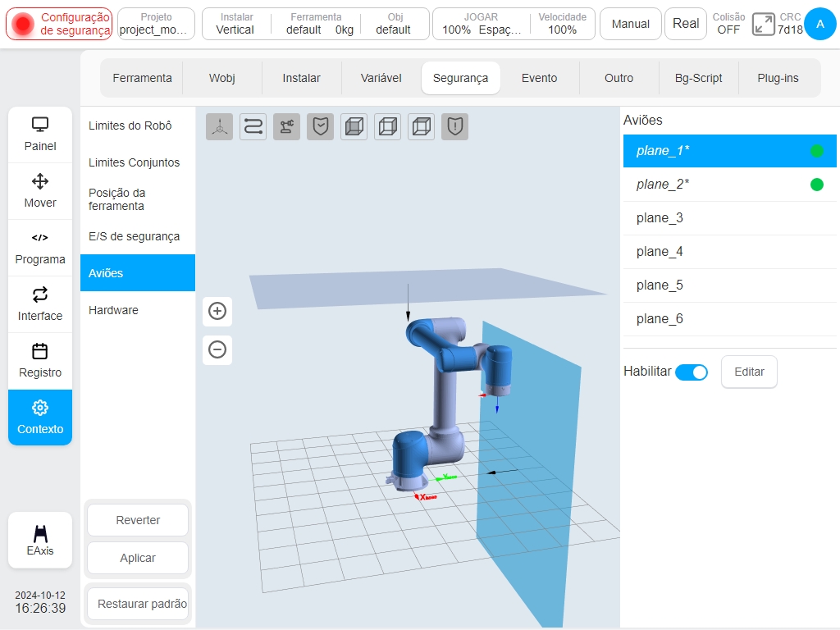840x630 pixels.
Task: Open the EAxis panel
Action: (40, 540)
